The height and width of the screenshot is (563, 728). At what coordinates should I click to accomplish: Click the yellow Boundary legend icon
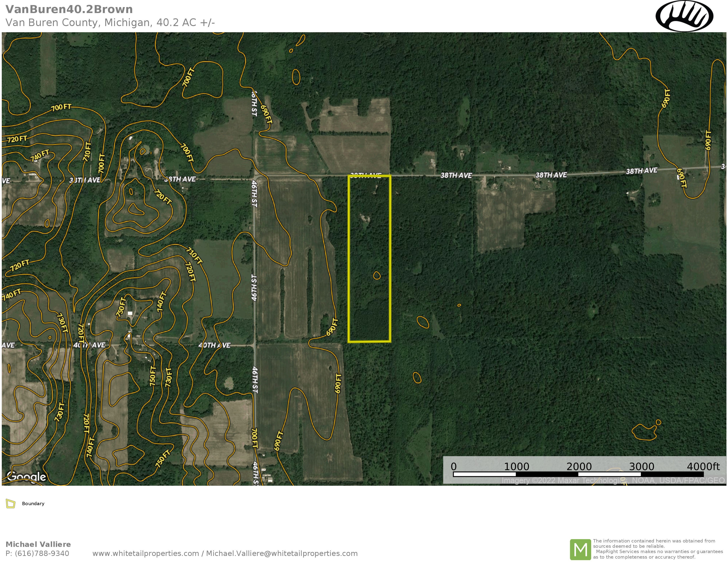pos(11,504)
